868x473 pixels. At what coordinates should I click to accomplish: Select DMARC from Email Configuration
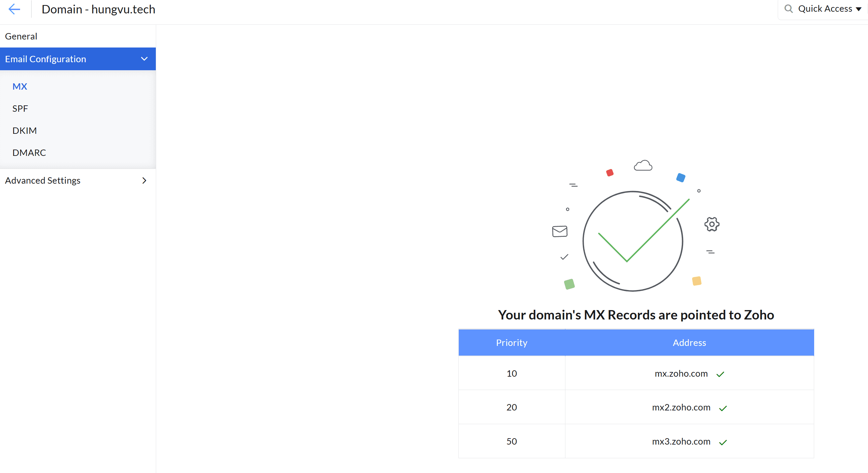pos(29,153)
